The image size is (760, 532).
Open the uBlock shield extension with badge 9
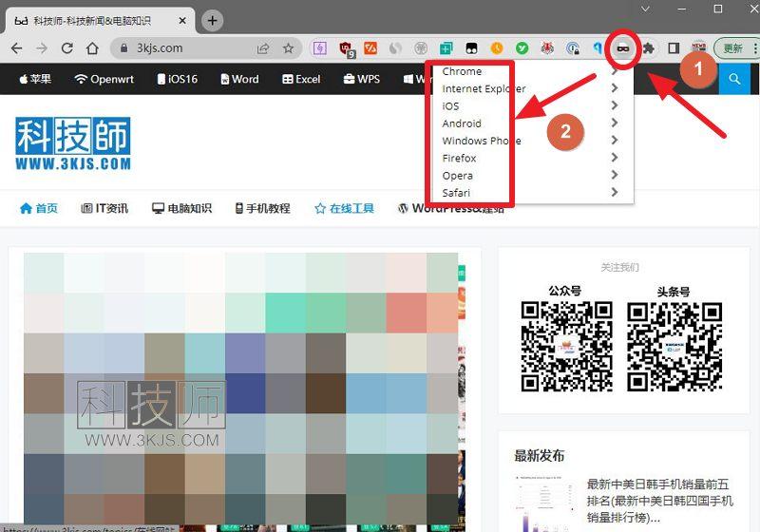[x=346, y=47]
